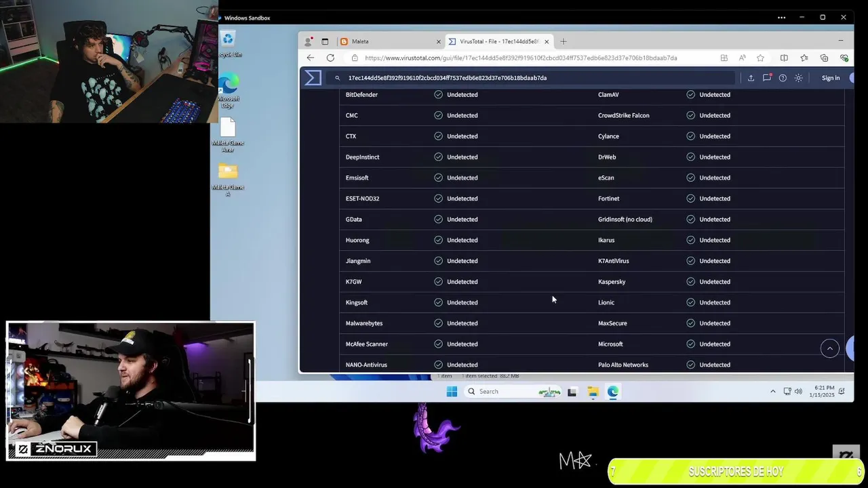
Task: Toggle the VirusTotal light/dark theme icon
Action: pos(799,78)
